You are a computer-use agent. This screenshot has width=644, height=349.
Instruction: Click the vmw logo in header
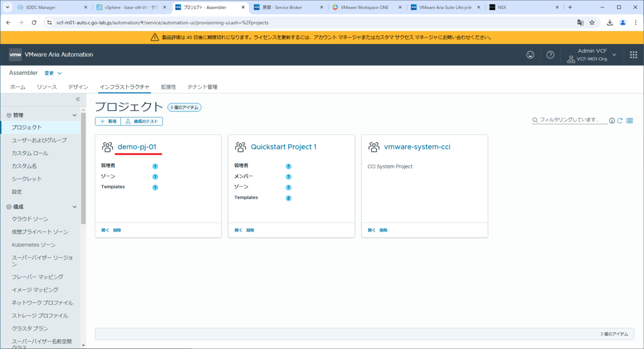point(15,55)
